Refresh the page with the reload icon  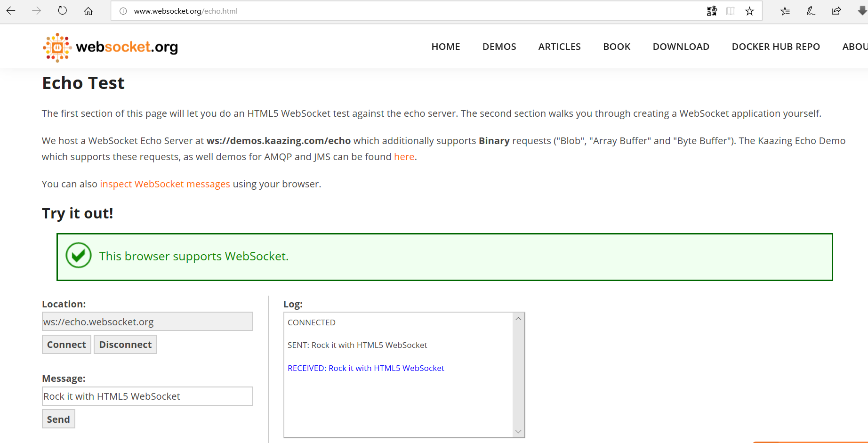pos(62,11)
